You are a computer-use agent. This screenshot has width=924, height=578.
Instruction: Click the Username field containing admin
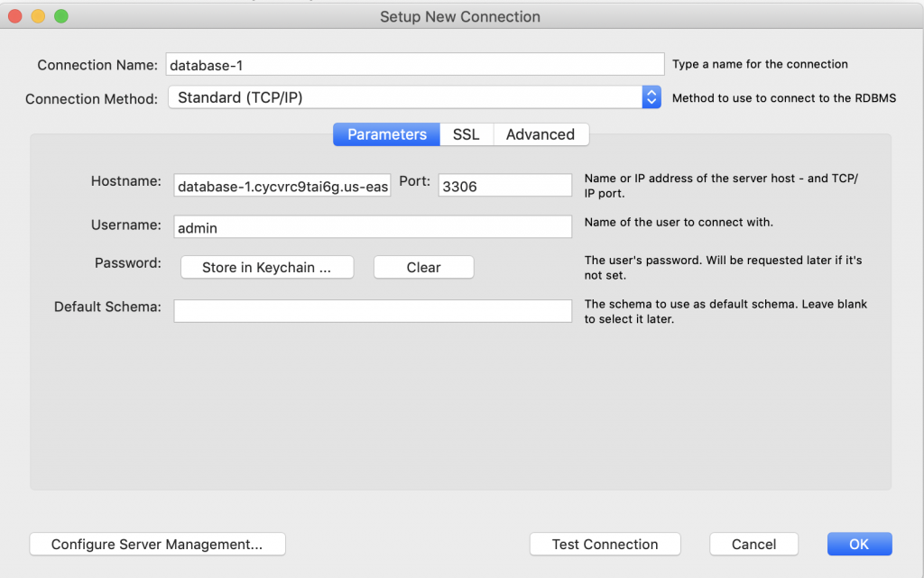tap(373, 226)
